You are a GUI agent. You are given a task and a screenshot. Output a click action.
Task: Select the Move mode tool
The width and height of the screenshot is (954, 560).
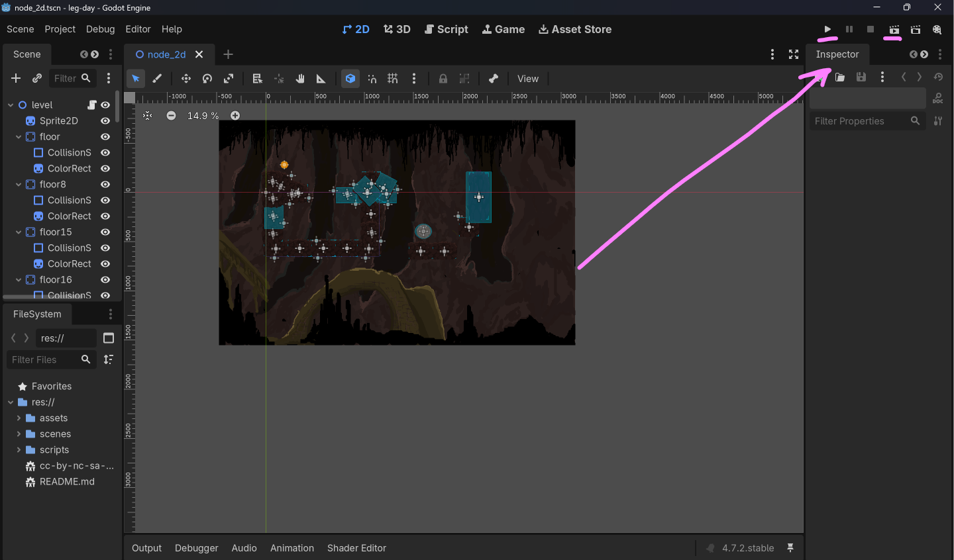(186, 79)
